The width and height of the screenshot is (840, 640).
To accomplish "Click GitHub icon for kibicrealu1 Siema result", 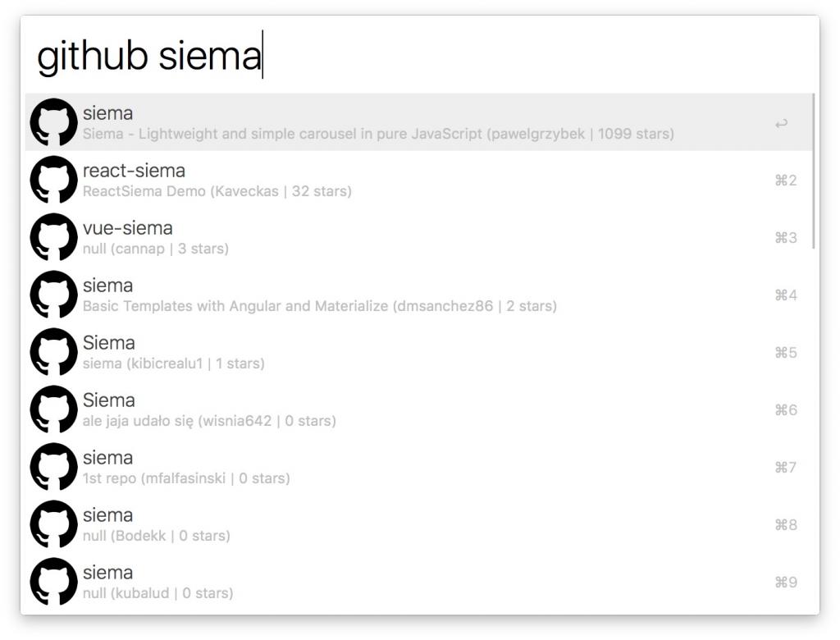I will (x=53, y=353).
